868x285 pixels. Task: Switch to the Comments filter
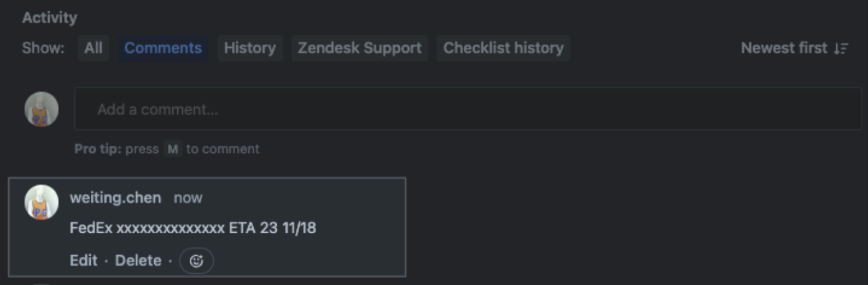(x=163, y=48)
